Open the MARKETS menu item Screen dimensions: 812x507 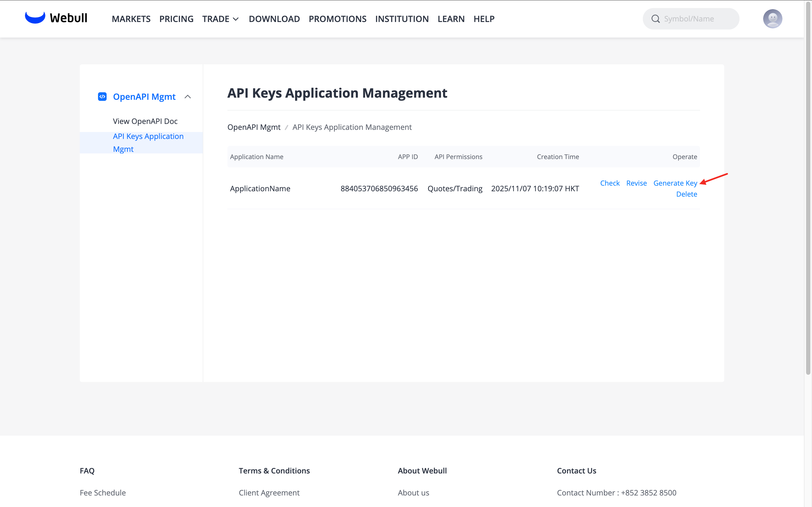point(131,19)
